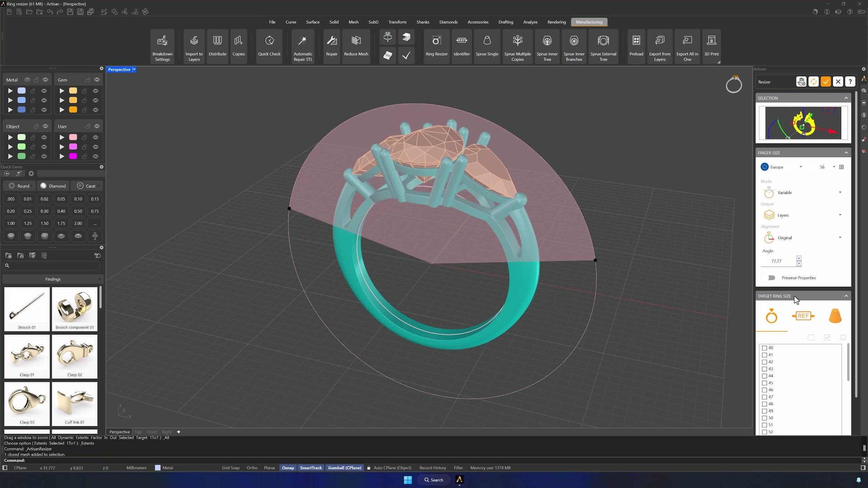
Task: Open the Mode Variable dropdown
Action: [x=802, y=193]
